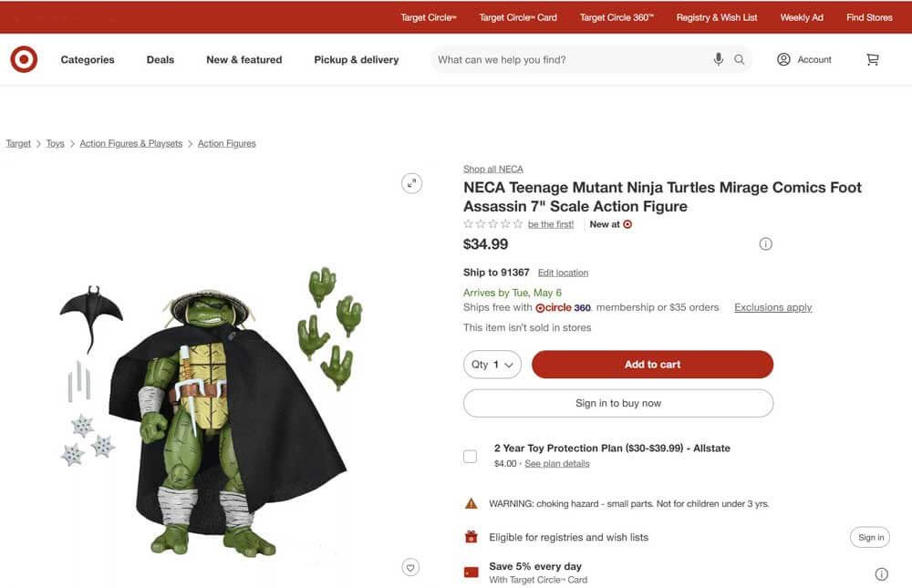
Task: Select the Deals menu item
Action: point(160,59)
